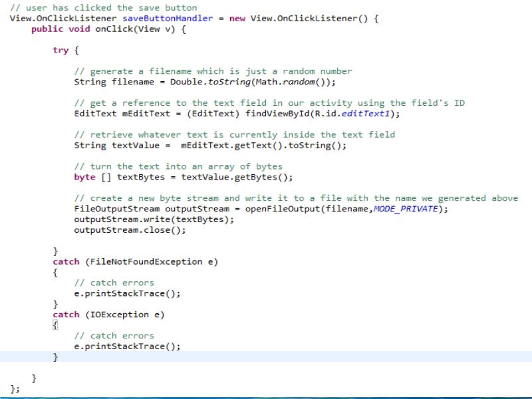532x399 pixels.
Task: Click the closing brace on the highlighted current line
Action: [x=55, y=357]
